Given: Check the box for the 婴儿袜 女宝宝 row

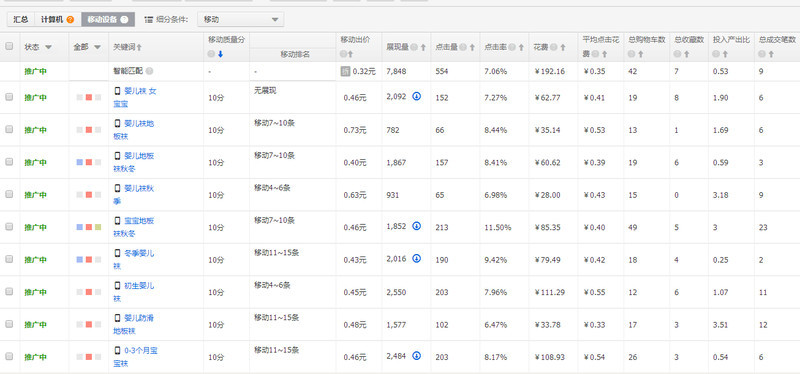Looking at the screenshot, I should [9, 96].
